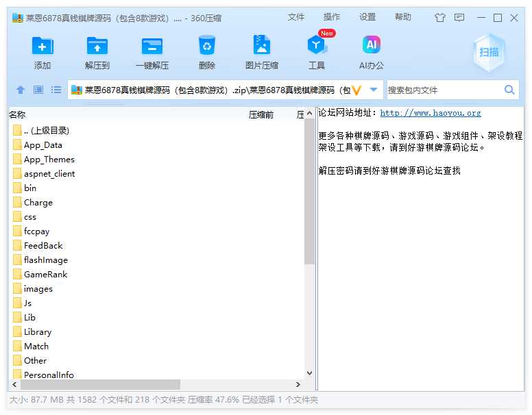Open the feedback message icon in title bar
The image size is (532, 415).
point(459,17)
